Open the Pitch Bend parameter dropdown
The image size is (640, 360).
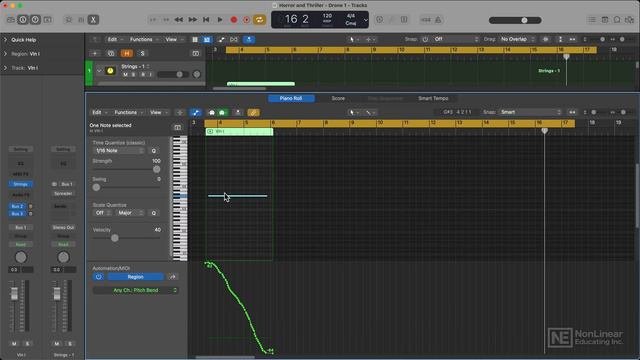coord(135,290)
